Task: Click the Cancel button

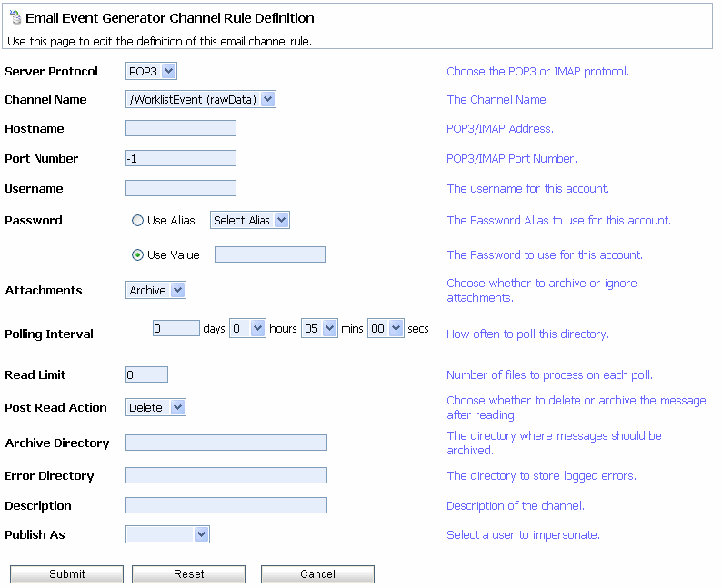Action: (317, 574)
